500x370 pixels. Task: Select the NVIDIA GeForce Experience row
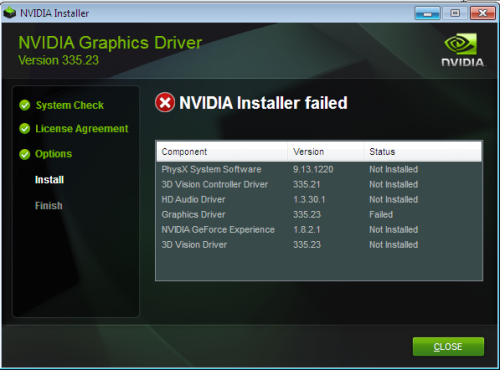click(x=319, y=230)
